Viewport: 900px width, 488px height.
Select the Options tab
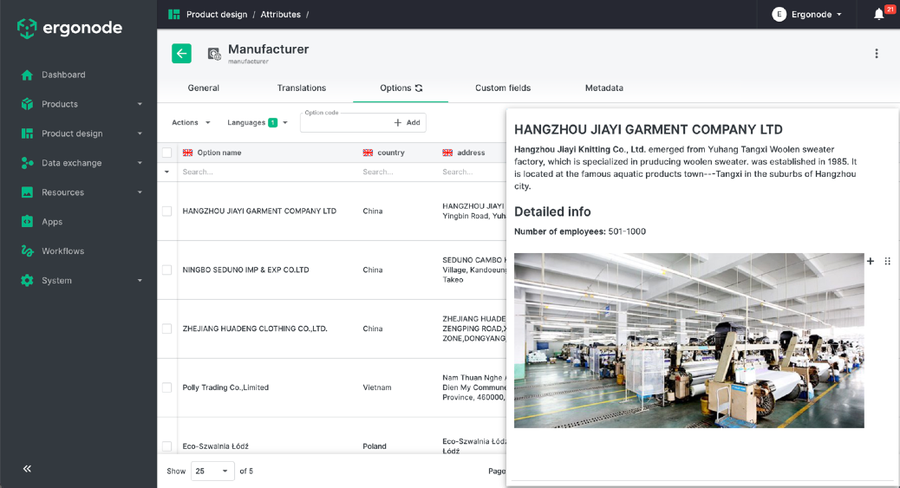pos(401,88)
